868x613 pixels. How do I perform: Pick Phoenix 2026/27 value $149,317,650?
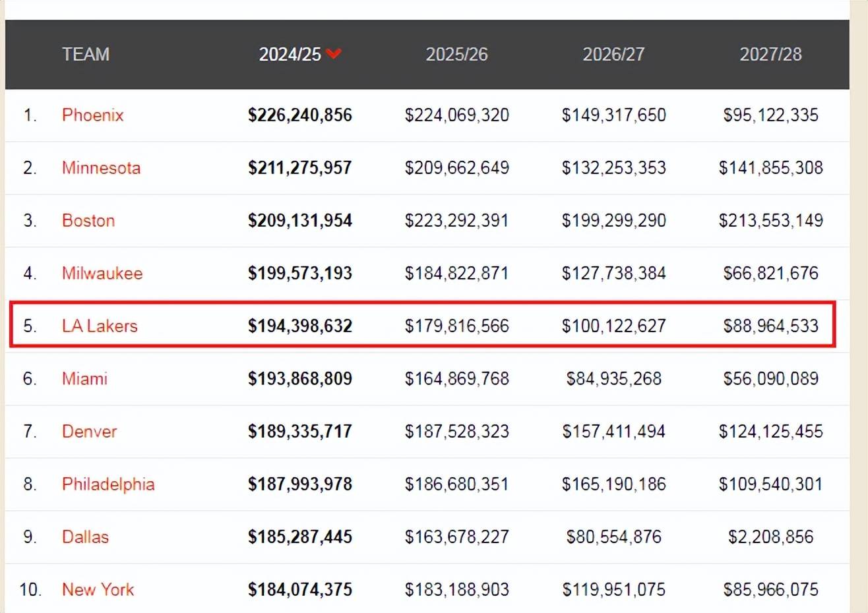(614, 115)
